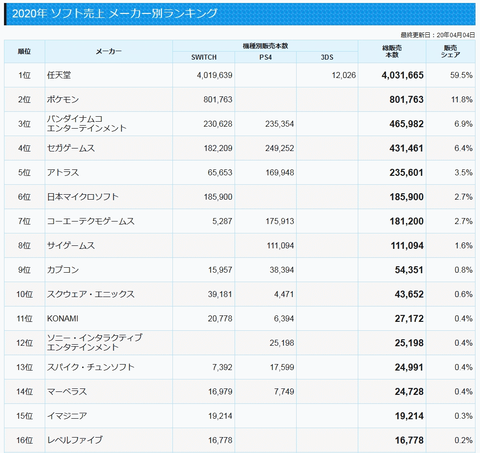Click total sales value 24,991
The width and height of the screenshot is (480, 453).
point(409,367)
